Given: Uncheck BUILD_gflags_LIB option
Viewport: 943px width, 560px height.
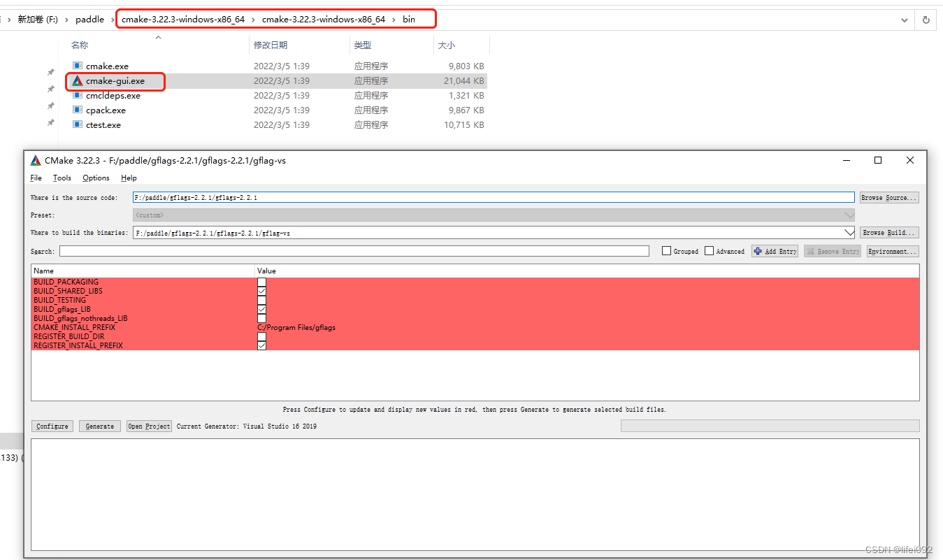Looking at the screenshot, I should point(261,309).
